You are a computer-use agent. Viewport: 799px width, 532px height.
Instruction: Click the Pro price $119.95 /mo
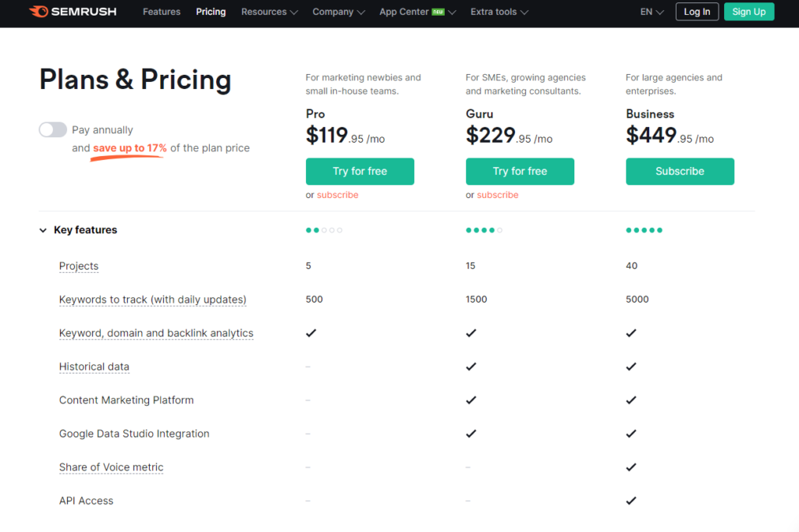coord(345,136)
